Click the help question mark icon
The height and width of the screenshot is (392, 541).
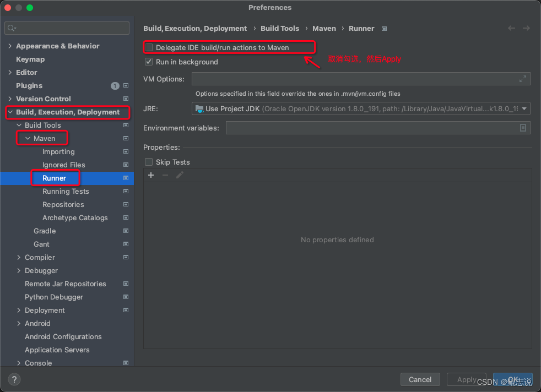(x=13, y=379)
